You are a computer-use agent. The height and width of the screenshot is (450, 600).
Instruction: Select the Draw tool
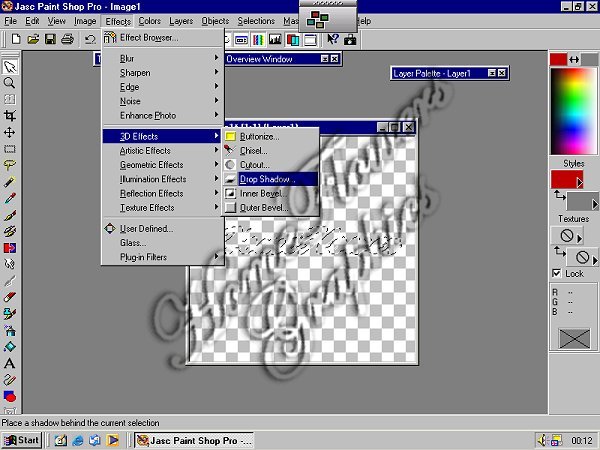click(10, 379)
